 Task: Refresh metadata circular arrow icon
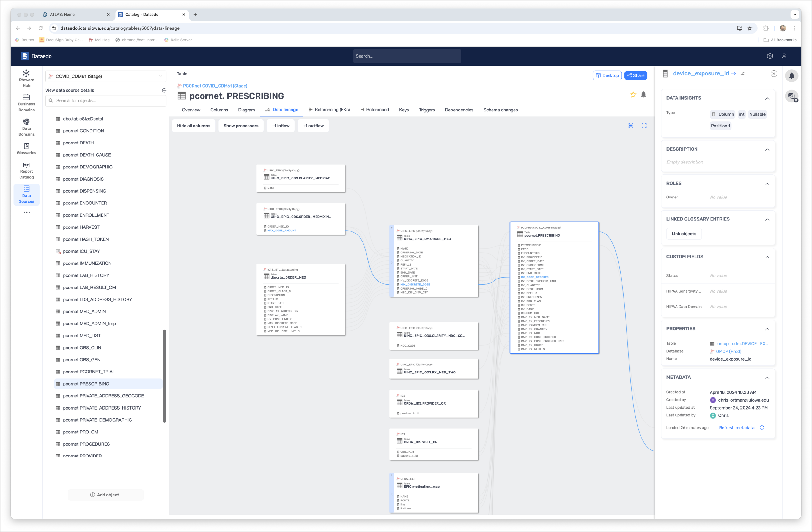point(762,427)
